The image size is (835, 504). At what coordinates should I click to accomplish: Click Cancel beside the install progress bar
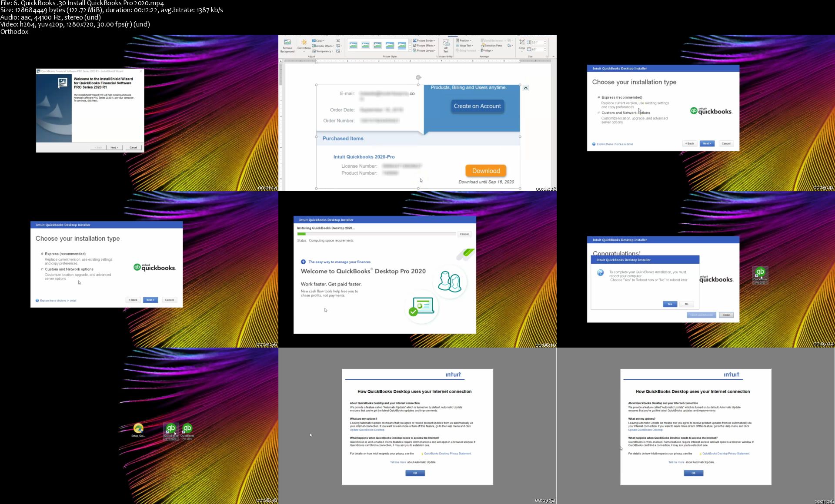coord(464,234)
